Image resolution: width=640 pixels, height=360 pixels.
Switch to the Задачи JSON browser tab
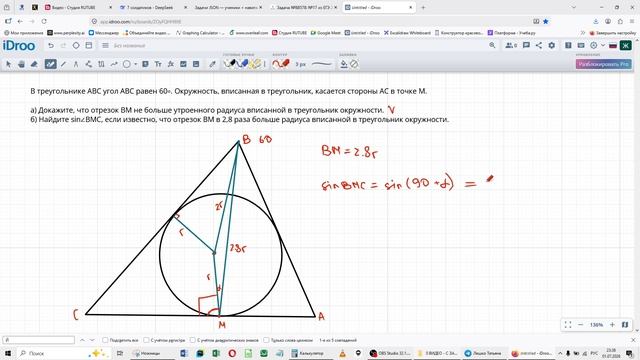point(228,7)
